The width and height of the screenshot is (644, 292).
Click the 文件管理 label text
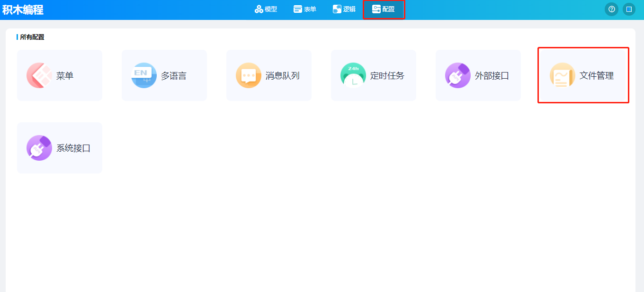tap(597, 75)
